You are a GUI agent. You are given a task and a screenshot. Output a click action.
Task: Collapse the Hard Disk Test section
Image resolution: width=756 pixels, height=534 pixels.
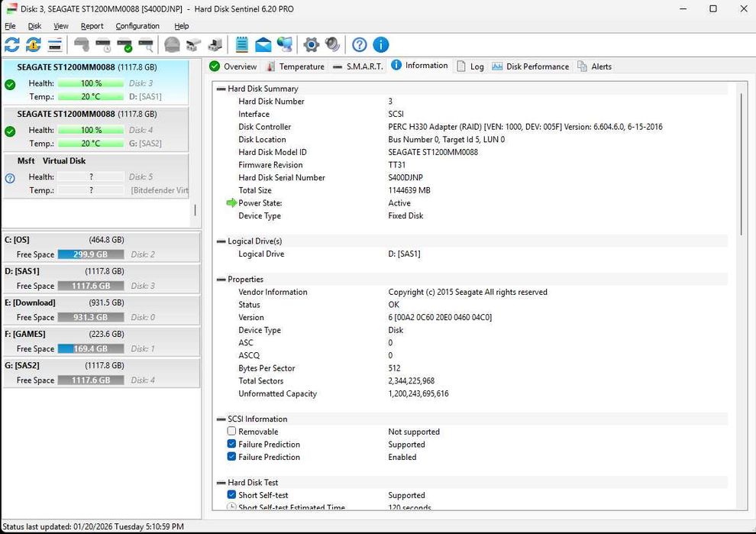pyautogui.click(x=221, y=482)
